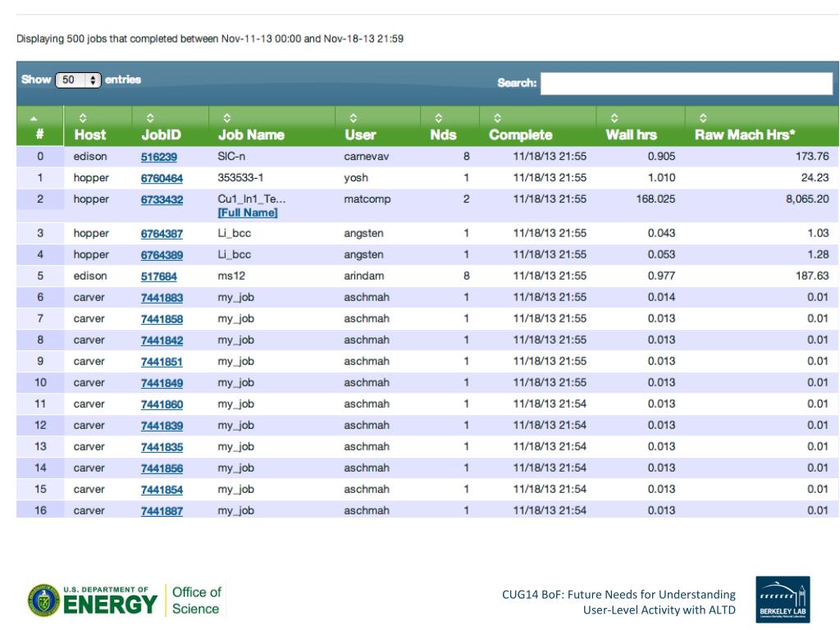The image size is (840, 630).
Task: Select host carver in row 16
Action: [89, 510]
